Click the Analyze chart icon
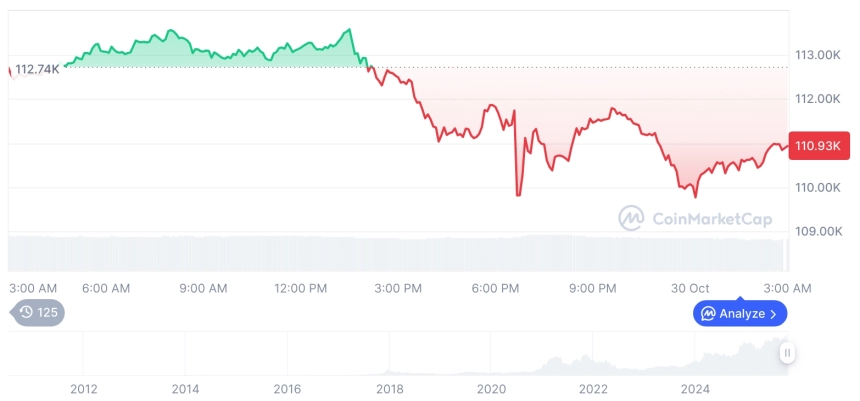The height and width of the screenshot is (401, 860). coord(708,314)
